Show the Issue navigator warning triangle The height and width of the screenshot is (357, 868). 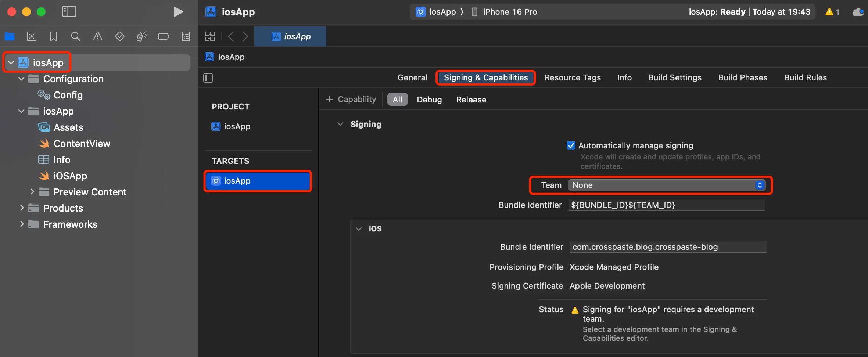click(98, 36)
